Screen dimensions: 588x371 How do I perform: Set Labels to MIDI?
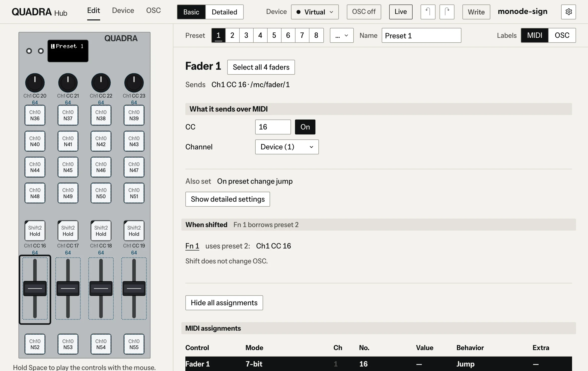coord(535,35)
